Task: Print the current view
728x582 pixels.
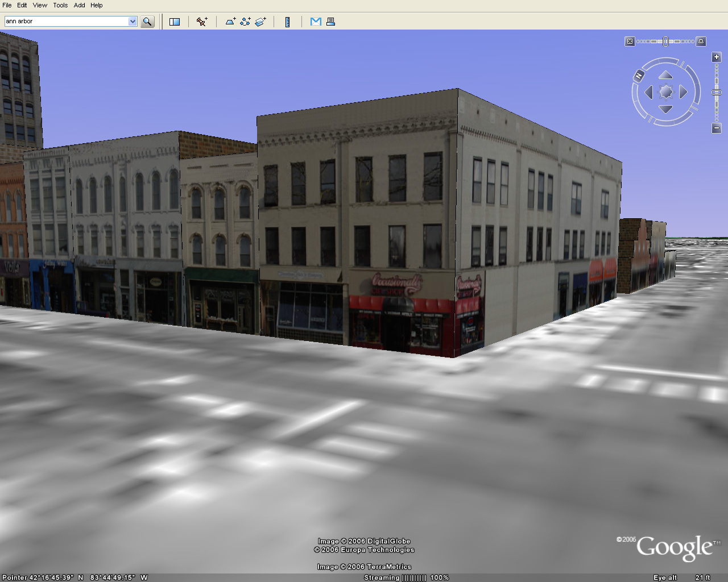Action: 330,22
